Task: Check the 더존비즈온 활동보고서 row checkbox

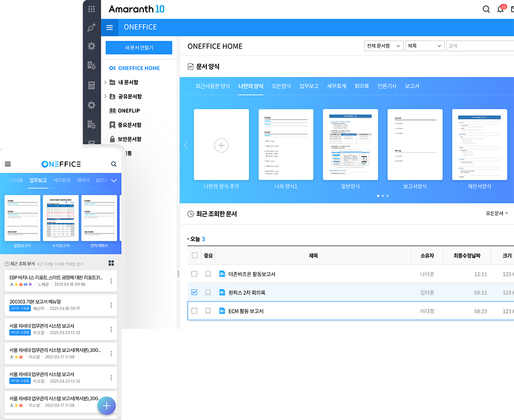Action: tap(195, 274)
